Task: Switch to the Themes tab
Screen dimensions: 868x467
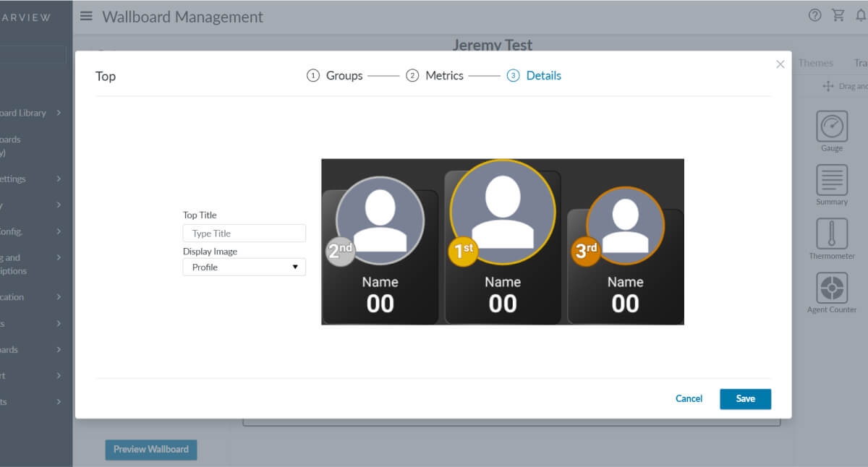Action: coord(816,63)
